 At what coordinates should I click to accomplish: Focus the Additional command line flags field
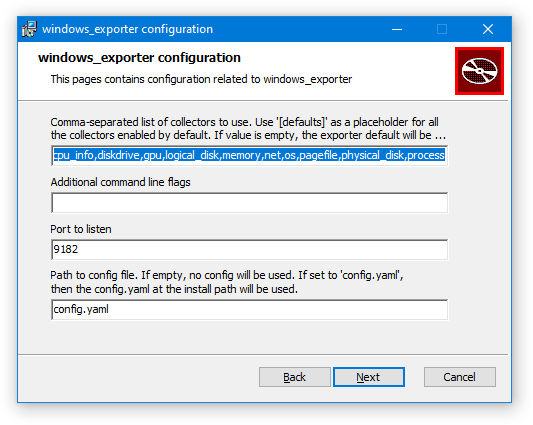[250, 203]
